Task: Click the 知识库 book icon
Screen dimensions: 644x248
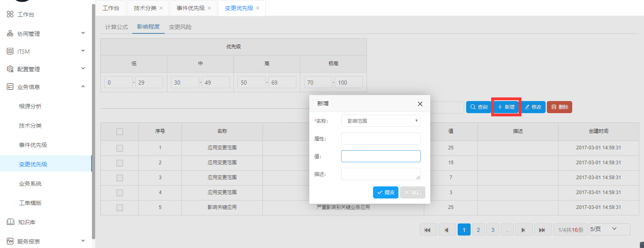Action: pyautogui.click(x=10, y=222)
